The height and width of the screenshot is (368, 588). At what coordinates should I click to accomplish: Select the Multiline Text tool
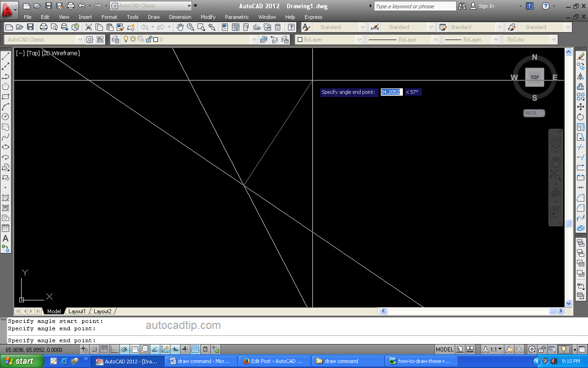pyautogui.click(x=6, y=238)
